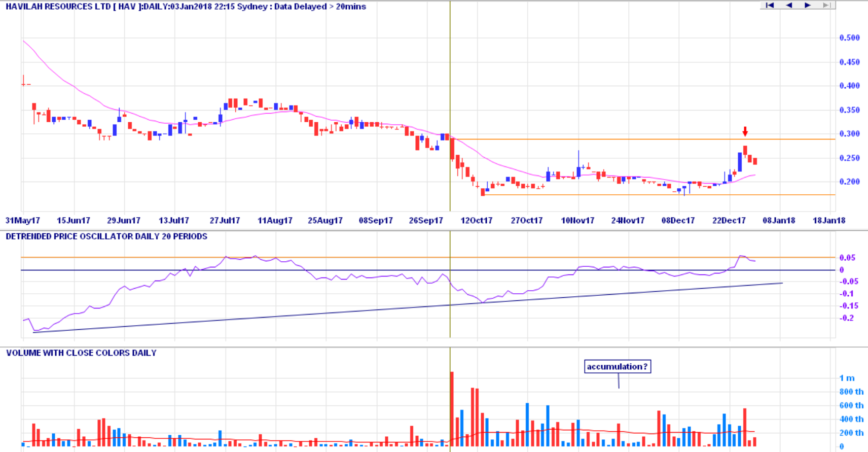The width and height of the screenshot is (868, 452).
Task: Click the 27Oct17 date label
Action: click(x=526, y=221)
